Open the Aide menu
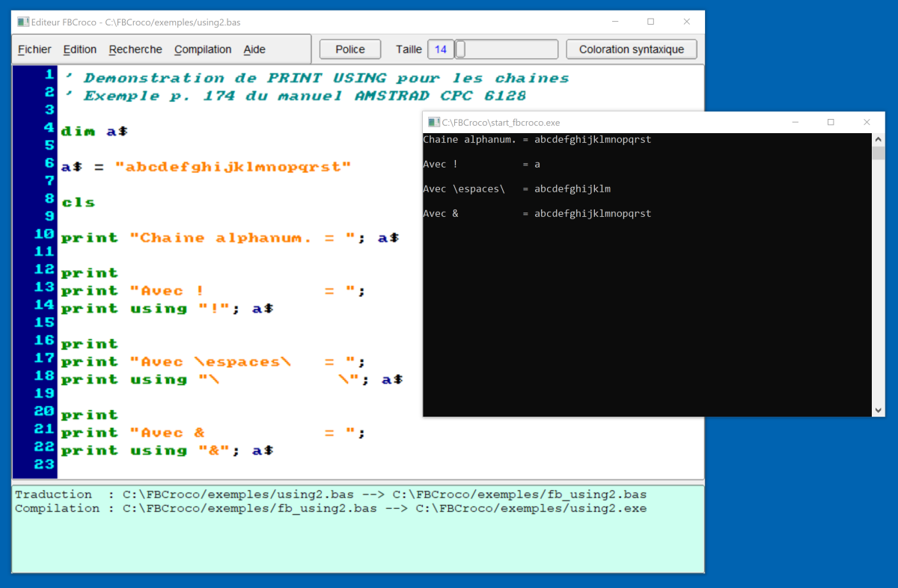This screenshot has height=588, width=898. click(254, 49)
